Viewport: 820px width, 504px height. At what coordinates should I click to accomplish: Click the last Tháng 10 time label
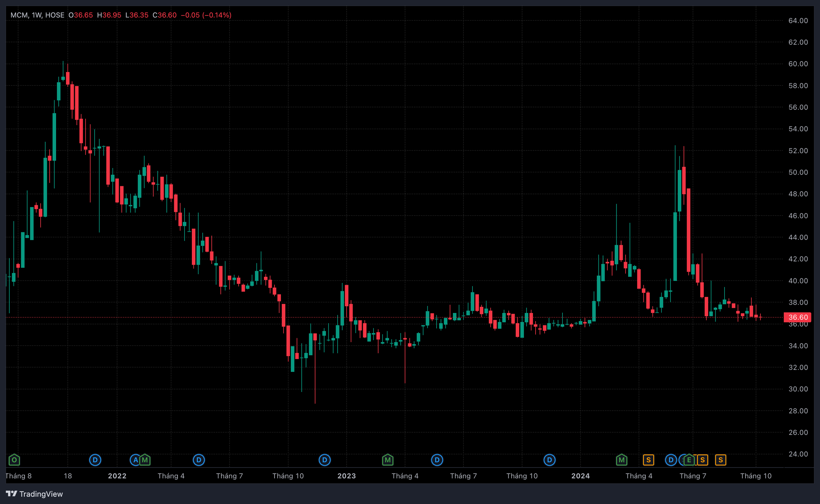point(756,476)
